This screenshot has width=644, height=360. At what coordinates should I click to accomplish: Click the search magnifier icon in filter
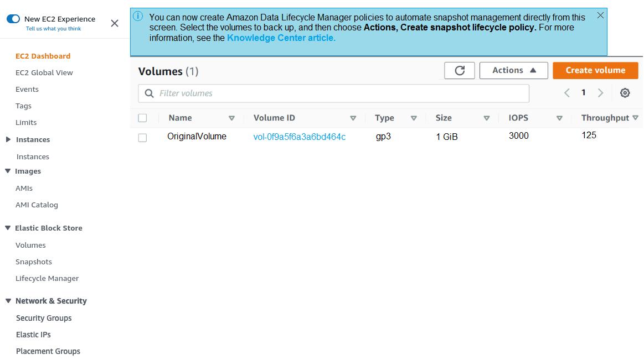pyautogui.click(x=149, y=93)
